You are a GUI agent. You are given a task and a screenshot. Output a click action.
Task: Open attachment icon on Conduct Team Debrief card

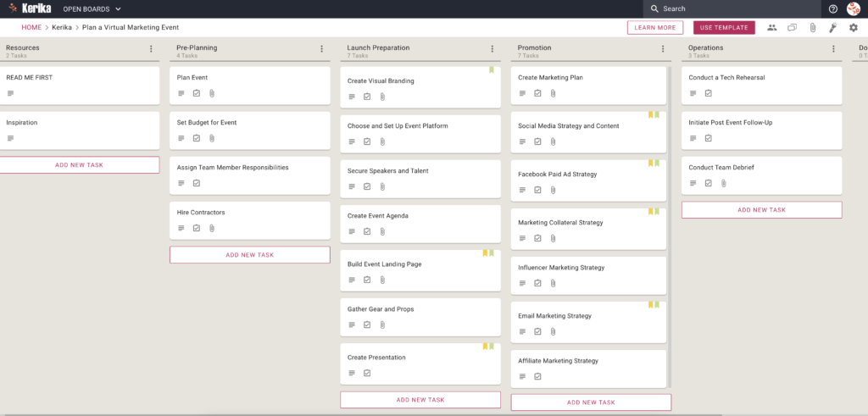point(723,183)
